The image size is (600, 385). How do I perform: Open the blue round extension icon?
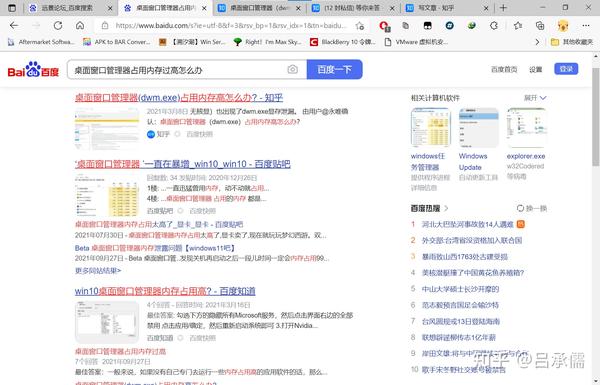point(450,26)
